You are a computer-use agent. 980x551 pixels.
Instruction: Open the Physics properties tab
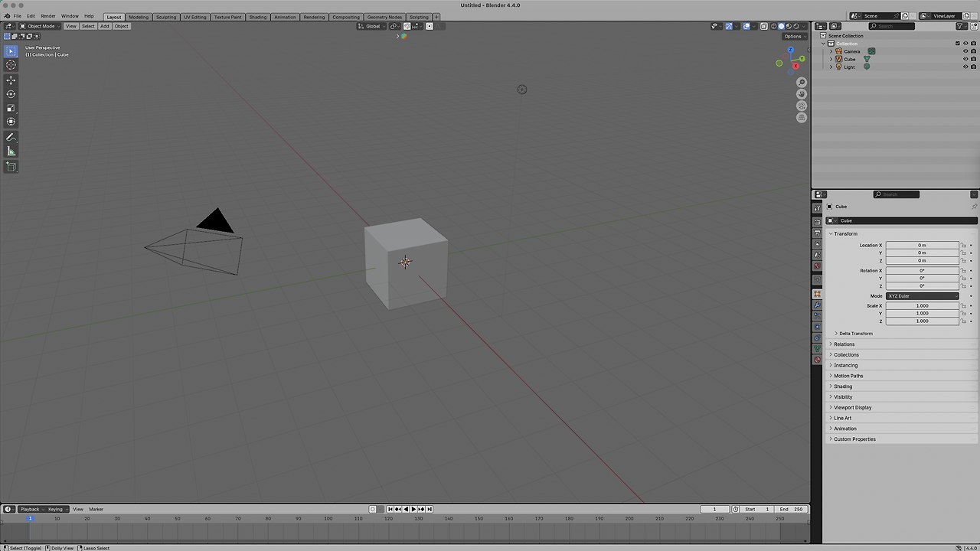817,327
